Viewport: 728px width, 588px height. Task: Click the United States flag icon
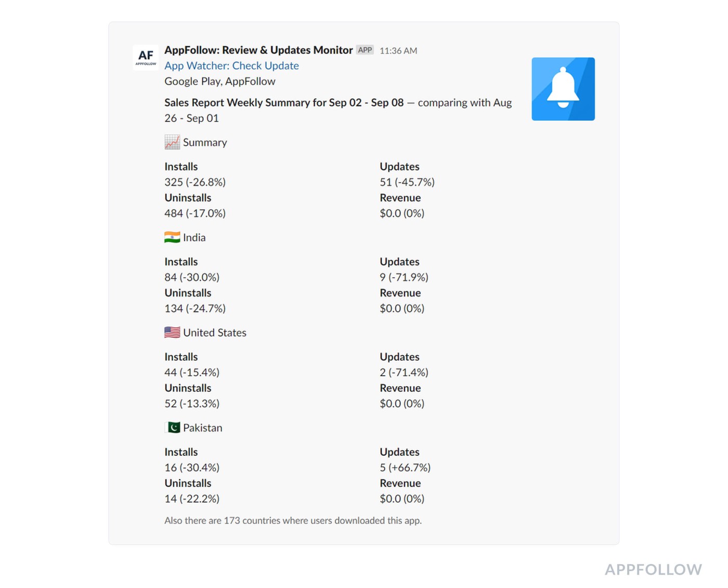(172, 333)
